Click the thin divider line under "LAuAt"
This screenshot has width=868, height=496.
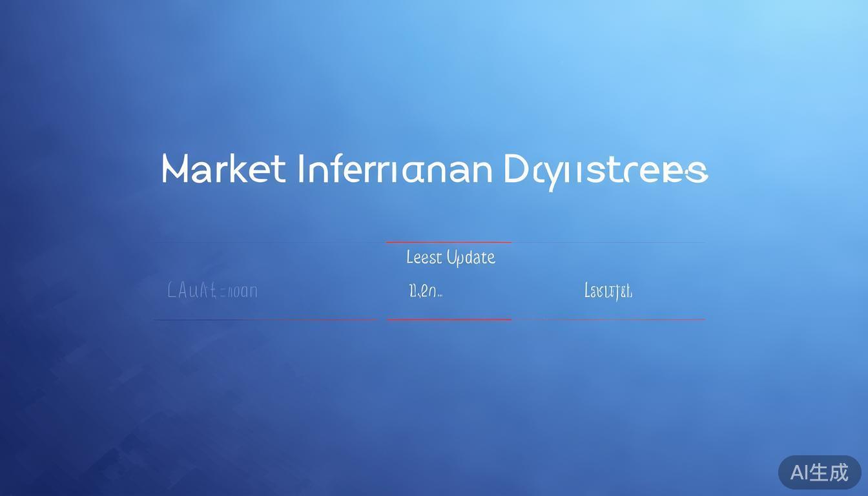265,319
